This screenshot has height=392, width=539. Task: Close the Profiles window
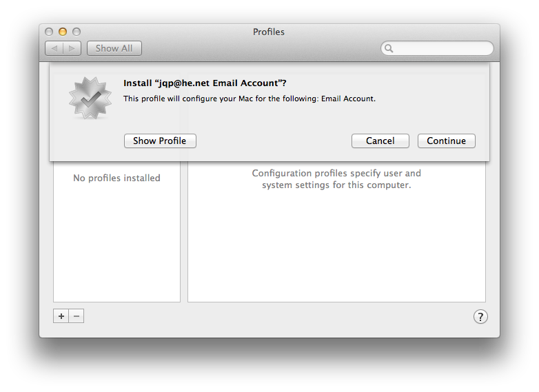click(49, 32)
